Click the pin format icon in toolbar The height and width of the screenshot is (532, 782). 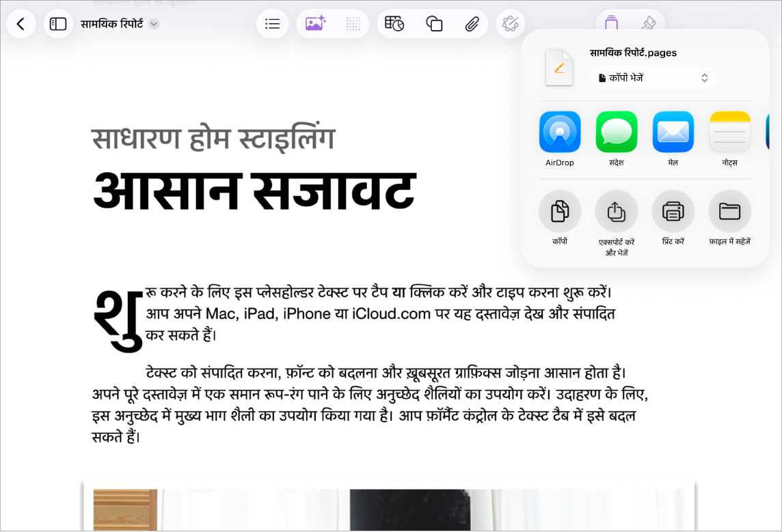click(x=648, y=23)
